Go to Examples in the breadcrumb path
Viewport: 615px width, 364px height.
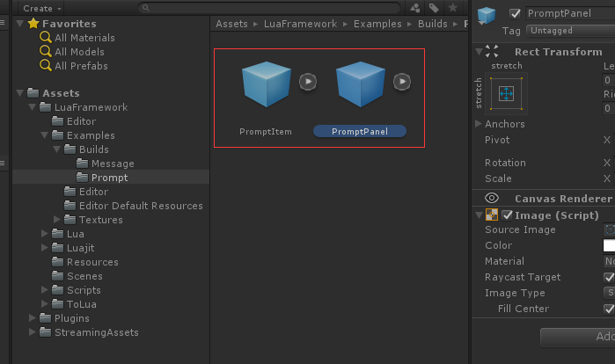[377, 24]
